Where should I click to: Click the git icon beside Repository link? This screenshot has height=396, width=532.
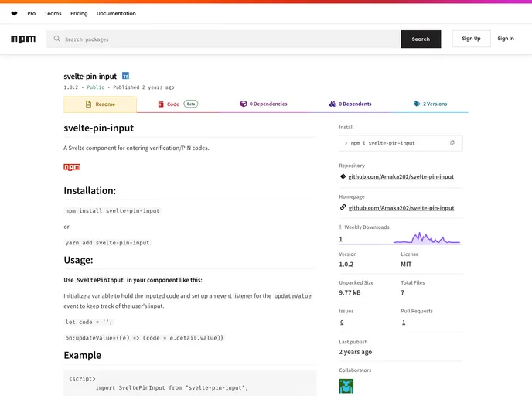coord(343,176)
